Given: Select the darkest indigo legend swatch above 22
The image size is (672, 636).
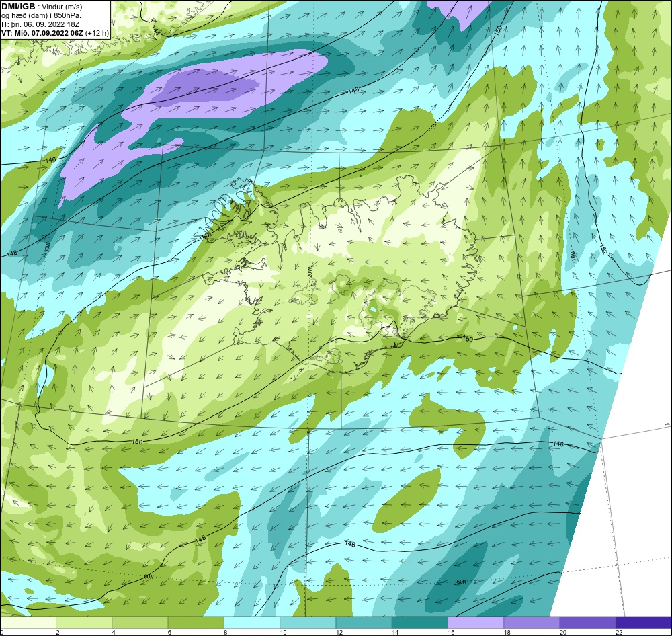Looking at the screenshot, I should 643,623.
